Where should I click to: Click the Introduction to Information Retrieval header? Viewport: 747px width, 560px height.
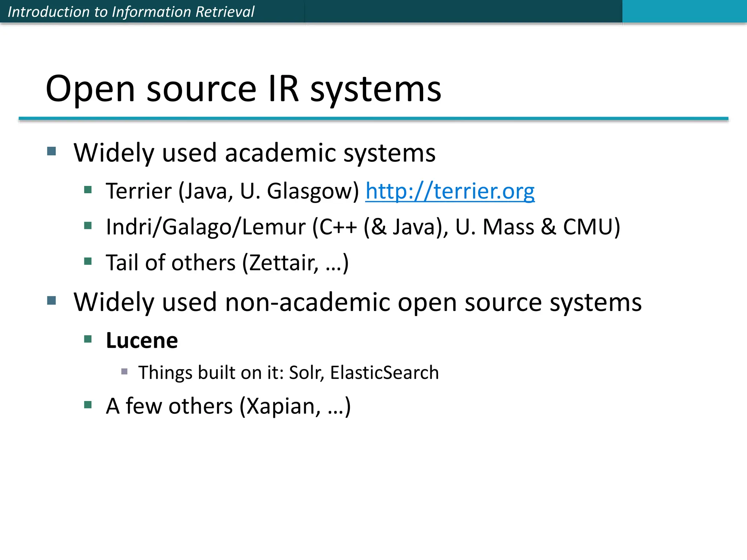(x=131, y=12)
